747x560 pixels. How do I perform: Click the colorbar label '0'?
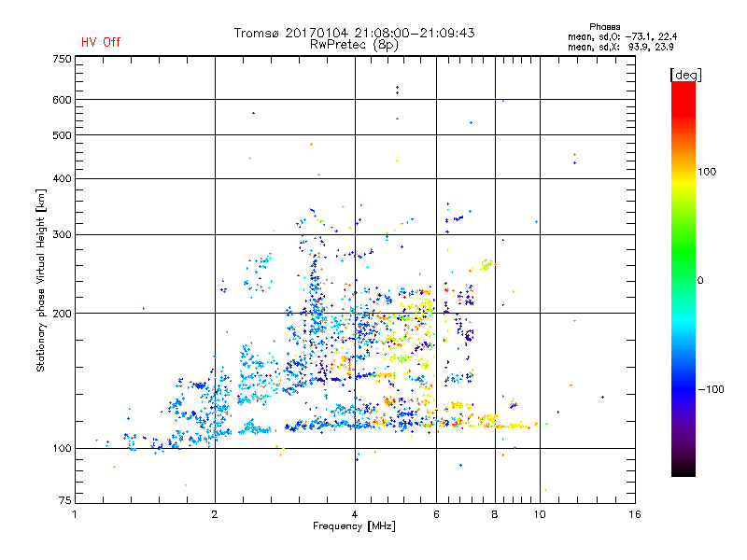[x=700, y=281]
